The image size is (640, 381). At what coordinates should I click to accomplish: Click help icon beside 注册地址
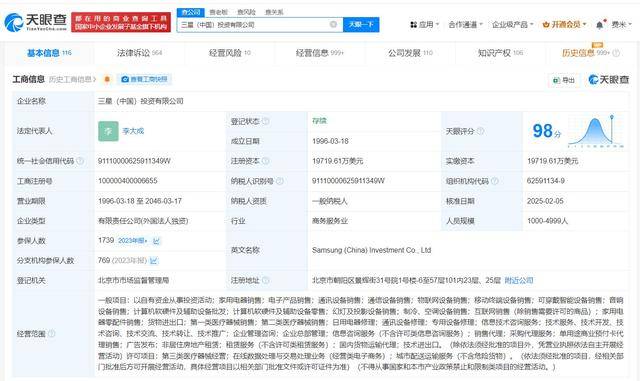[265, 280]
